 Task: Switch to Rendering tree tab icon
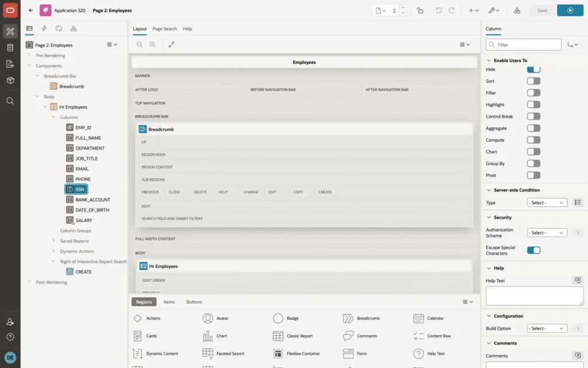pos(29,29)
